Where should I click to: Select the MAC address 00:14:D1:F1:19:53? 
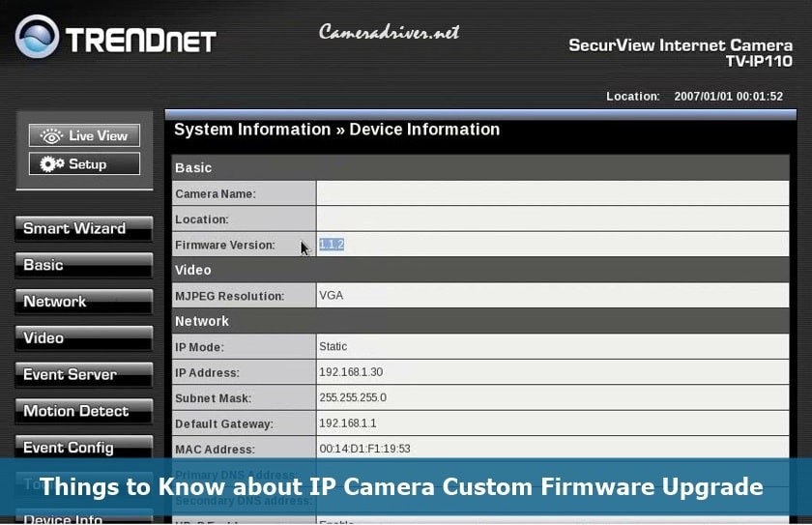(x=364, y=449)
